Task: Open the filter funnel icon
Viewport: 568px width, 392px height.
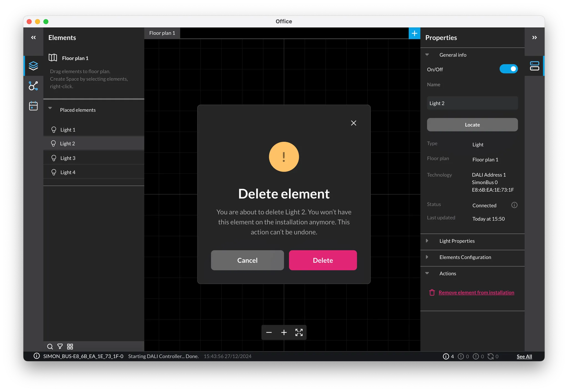Action: (x=60, y=347)
